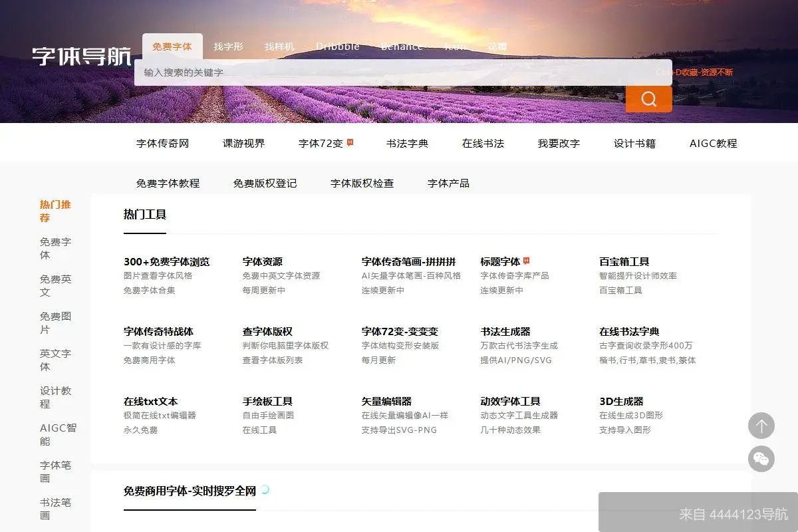Open 字体传奇网 in the navigation bar
The height and width of the screenshot is (532, 798).
click(162, 143)
